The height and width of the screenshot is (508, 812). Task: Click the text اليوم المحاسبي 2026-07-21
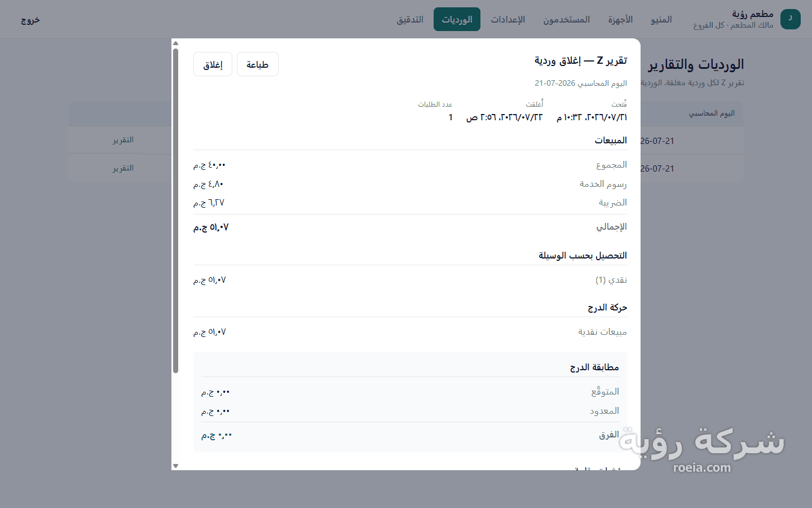pos(581,83)
